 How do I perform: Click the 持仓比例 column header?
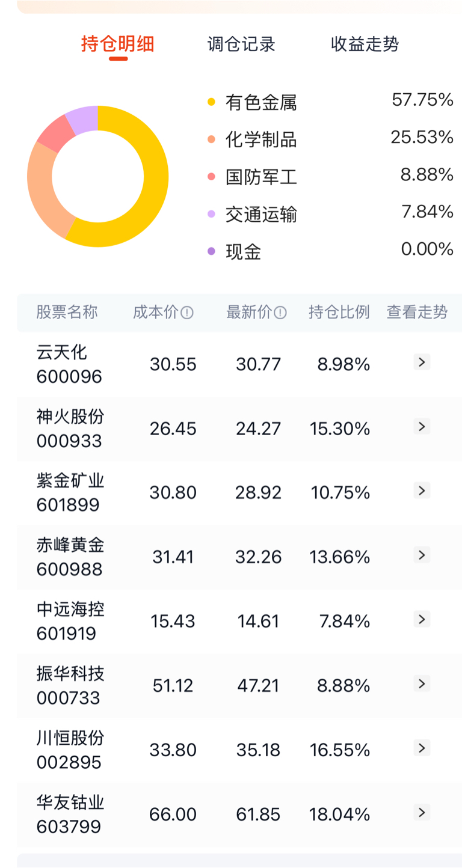(x=339, y=313)
